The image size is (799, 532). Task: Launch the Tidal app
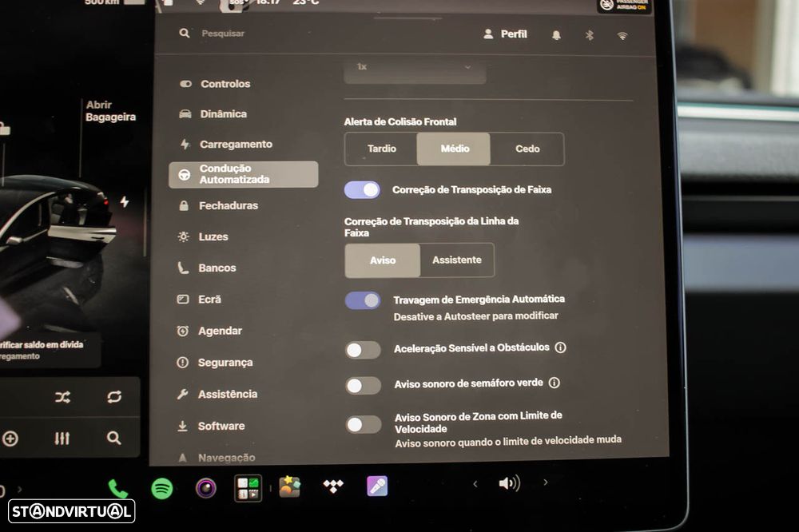(333, 486)
